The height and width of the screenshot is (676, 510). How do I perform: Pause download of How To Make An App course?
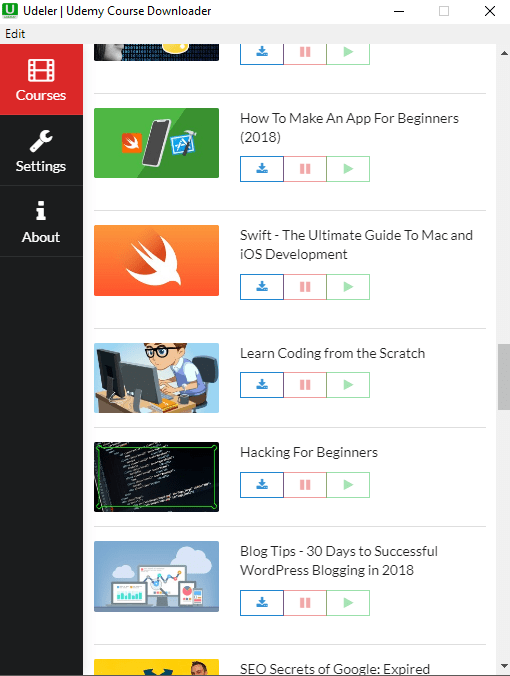coord(305,169)
